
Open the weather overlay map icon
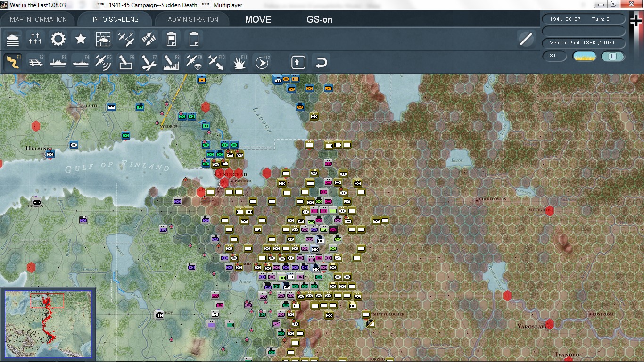point(103,39)
